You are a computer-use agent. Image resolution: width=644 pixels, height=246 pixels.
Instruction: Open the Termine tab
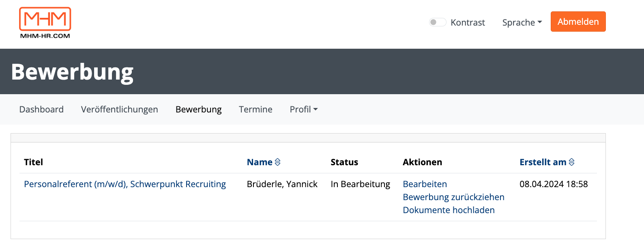point(255,109)
